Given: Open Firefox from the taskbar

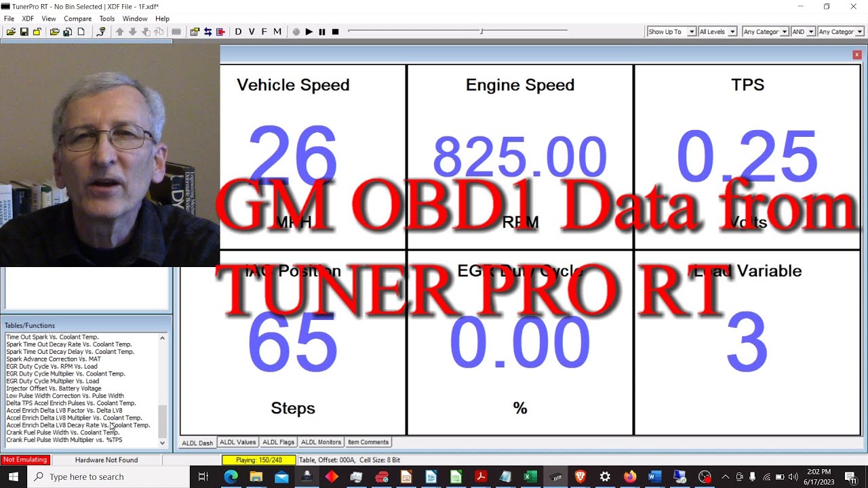Looking at the screenshot, I should pyautogui.click(x=630, y=476).
